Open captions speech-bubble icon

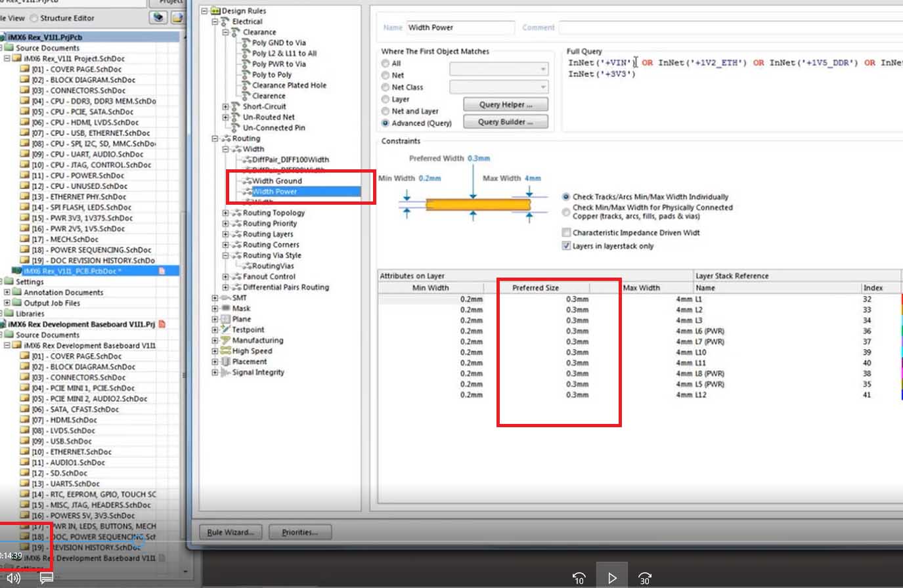46,578
